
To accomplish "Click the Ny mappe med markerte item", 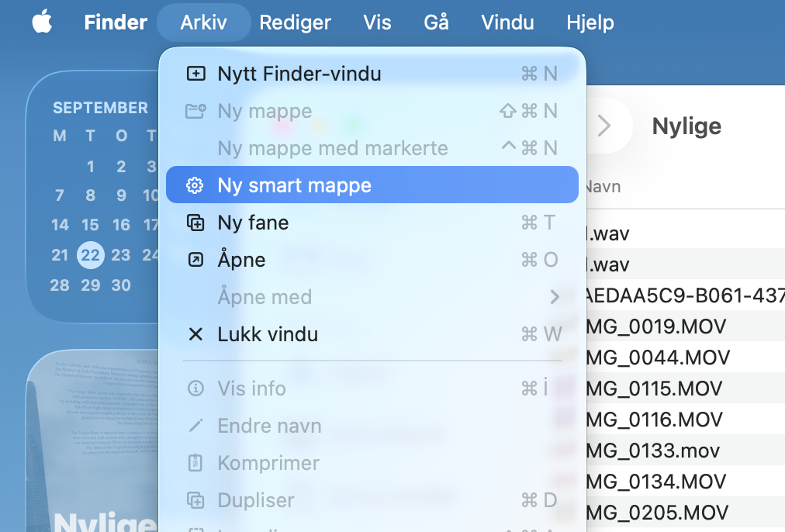I will [x=372, y=148].
